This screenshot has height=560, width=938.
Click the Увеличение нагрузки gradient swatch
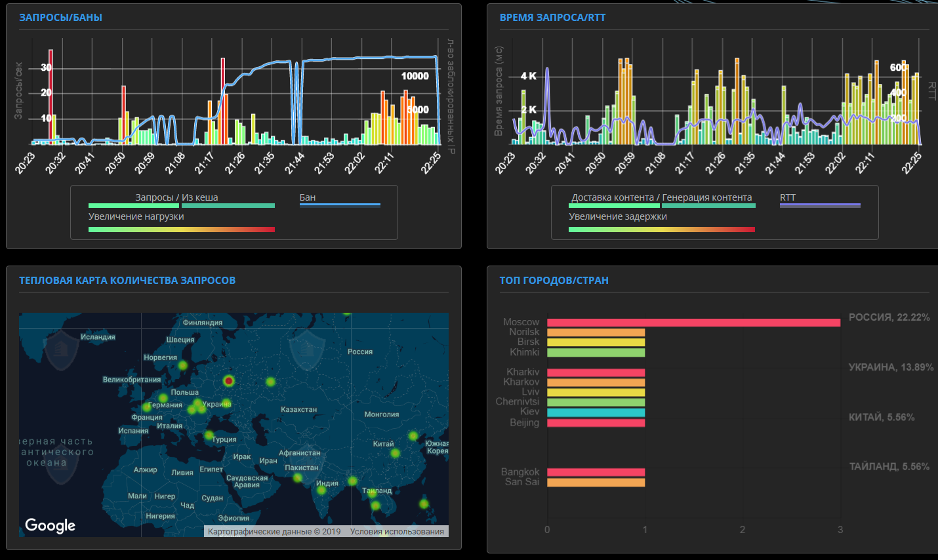pyautogui.click(x=182, y=230)
